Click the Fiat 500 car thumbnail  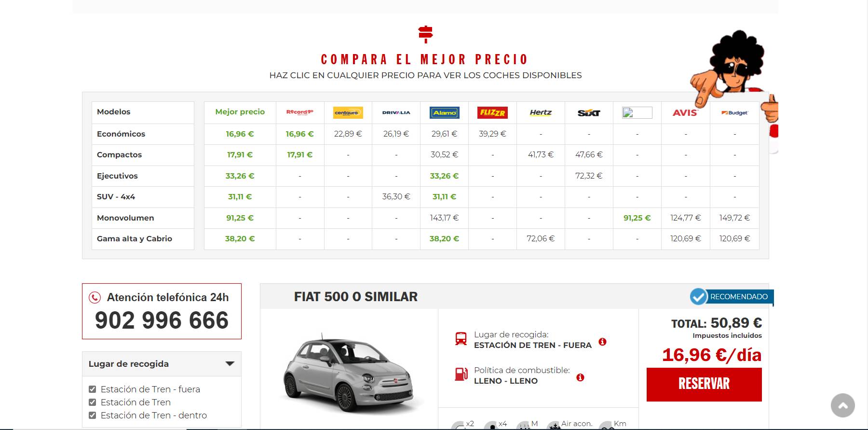(x=349, y=373)
